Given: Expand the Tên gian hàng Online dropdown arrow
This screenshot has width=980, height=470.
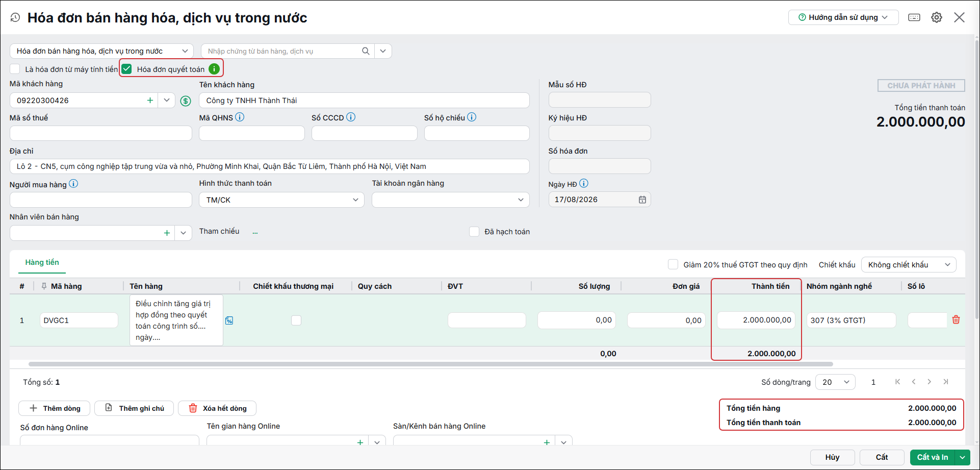Looking at the screenshot, I should [x=377, y=442].
